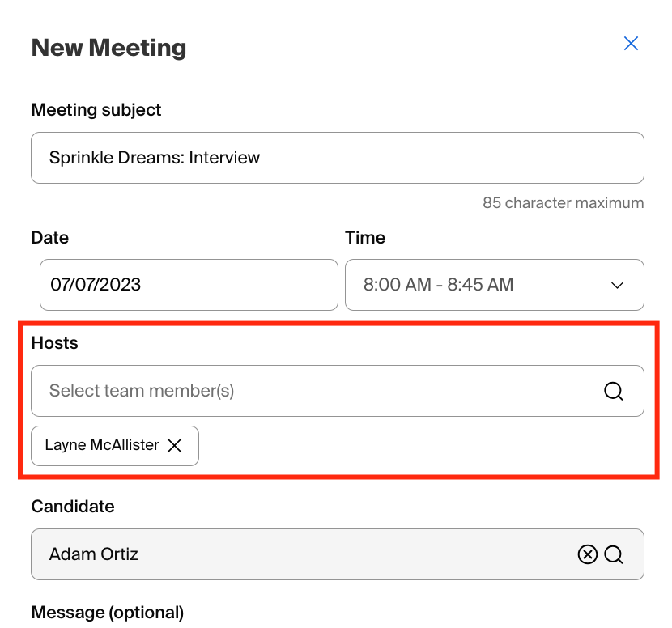Click the Select team member(s) field
The image size is (672, 628).
pyautogui.click(x=338, y=391)
